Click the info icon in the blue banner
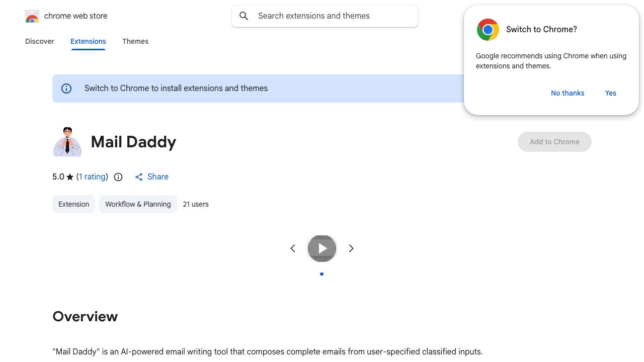The width and height of the screenshot is (644, 362). 66,88
